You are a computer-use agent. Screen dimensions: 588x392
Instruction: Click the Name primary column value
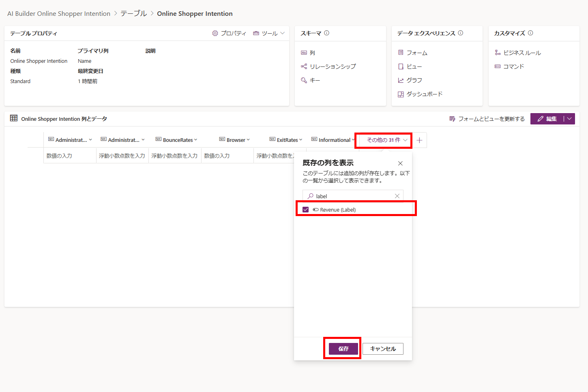84,61
